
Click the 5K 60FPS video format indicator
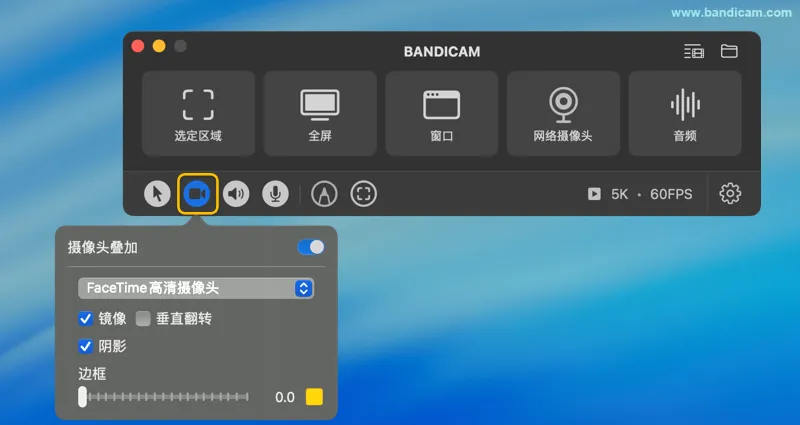(640, 194)
